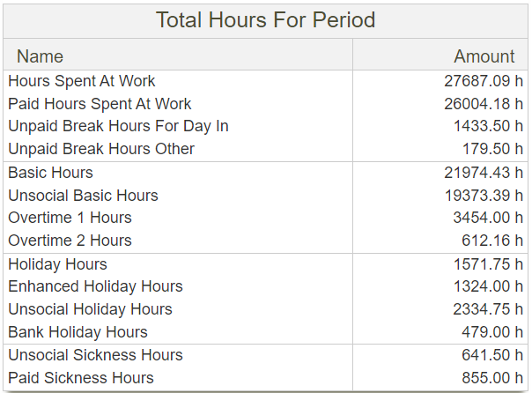Click the Overtime 1 Hours row
532x393 pixels.
70,218
